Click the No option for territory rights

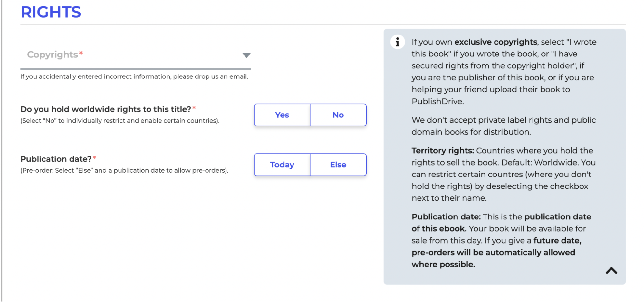pyautogui.click(x=338, y=115)
